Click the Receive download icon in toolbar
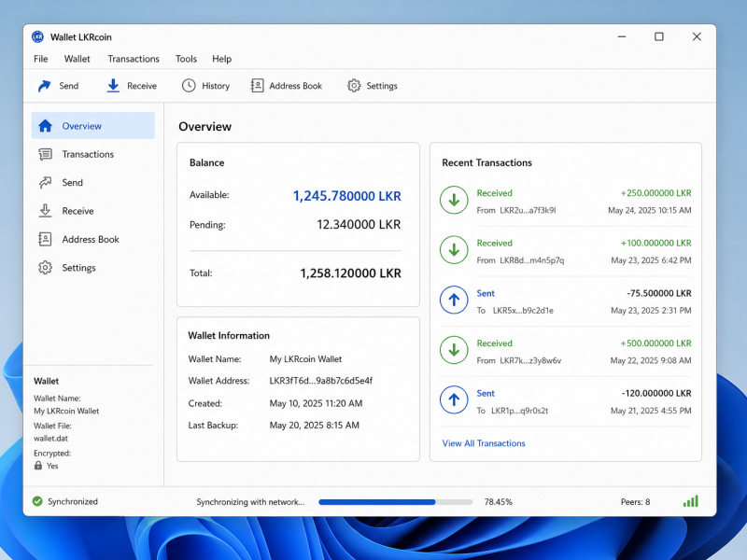 pyautogui.click(x=113, y=86)
